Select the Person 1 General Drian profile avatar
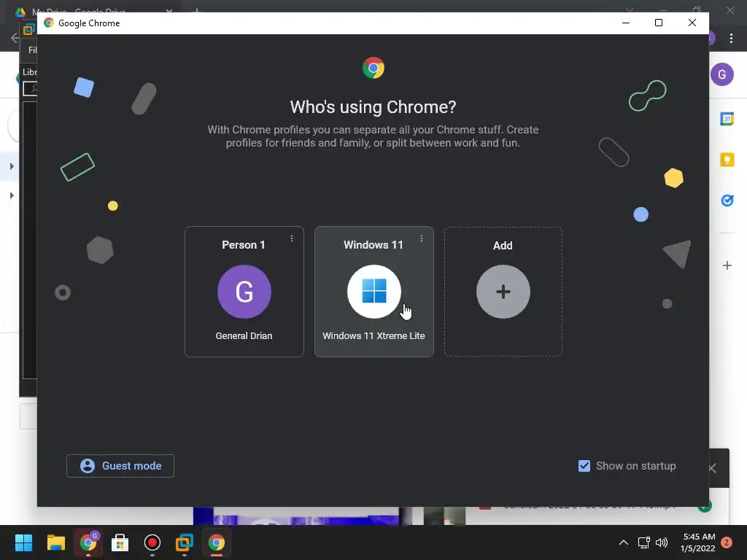 tap(244, 292)
